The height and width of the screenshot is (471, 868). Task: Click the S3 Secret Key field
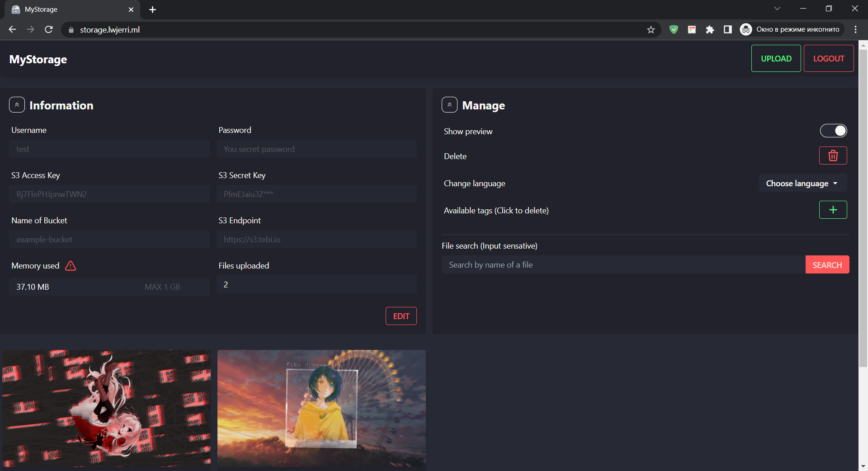tap(316, 194)
